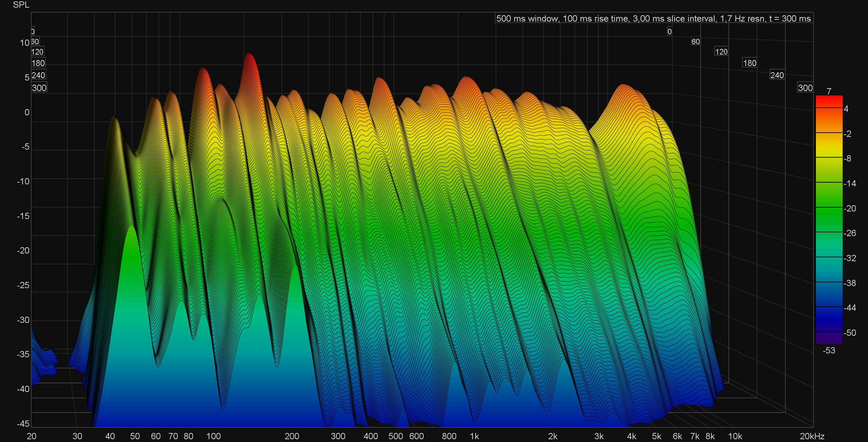Click the SPL axis title label
This screenshot has width=868, height=442.
click(x=21, y=5)
